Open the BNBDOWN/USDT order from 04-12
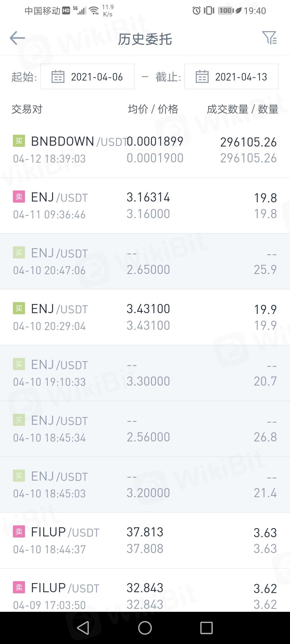The height and width of the screenshot is (644, 290). pos(145,150)
